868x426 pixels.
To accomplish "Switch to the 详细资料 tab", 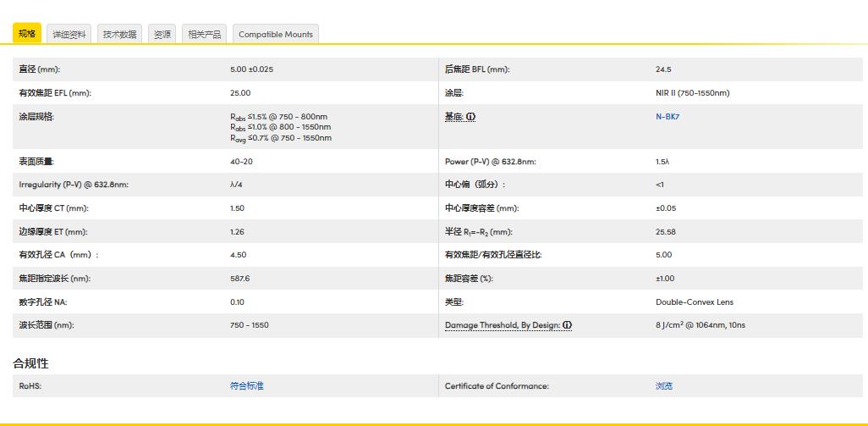I will (x=69, y=35).
